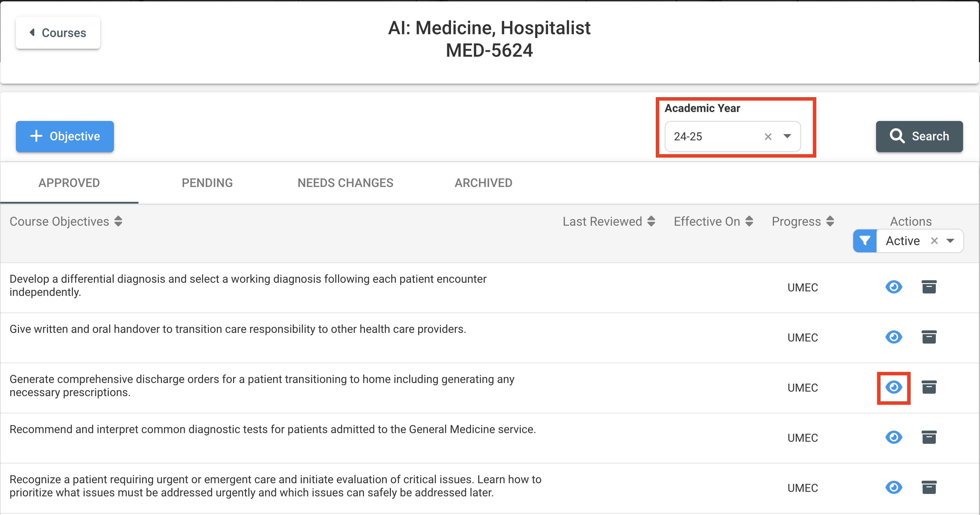The image size is (980, 515).
Task: Select the 'Generate comprehensive discharge orders' text
Action: click(x=262, y=386)
